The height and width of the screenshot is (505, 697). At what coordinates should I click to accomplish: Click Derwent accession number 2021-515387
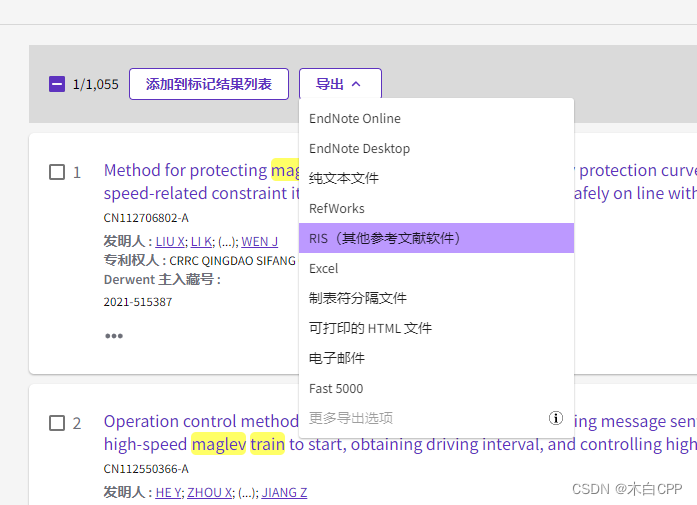[x=138, y=302]
